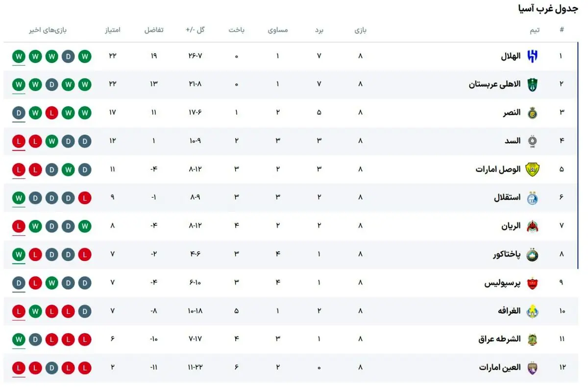Click the تفاضل (goal difference) column header
This screenshot has width=588, height=387.
(153, 30)
